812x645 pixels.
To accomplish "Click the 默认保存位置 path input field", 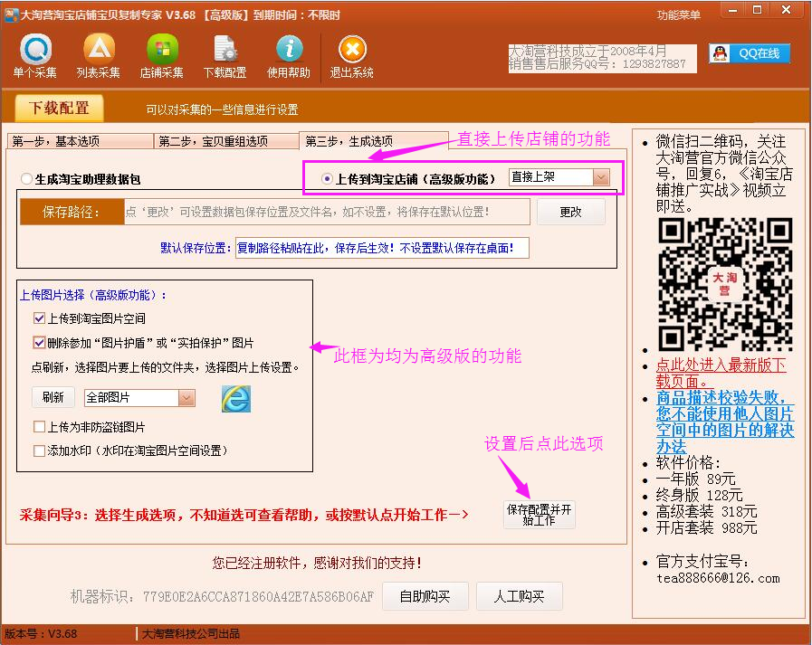I will coord(382,248).
